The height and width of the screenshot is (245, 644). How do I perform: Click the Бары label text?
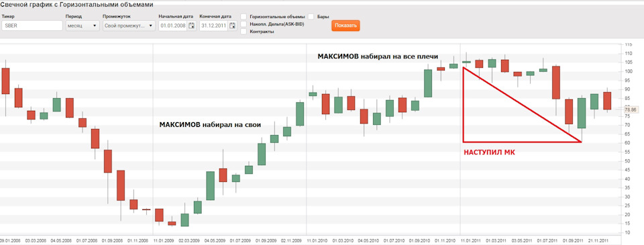[323, 17]
